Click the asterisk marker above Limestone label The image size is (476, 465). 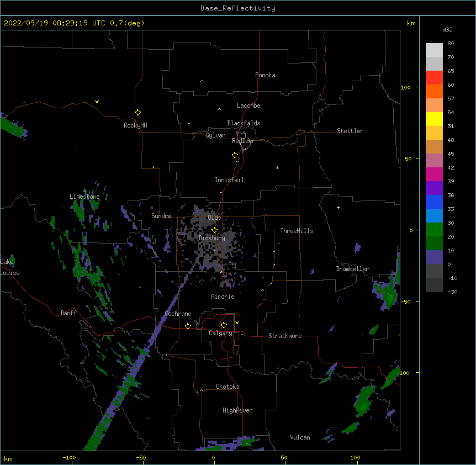pos(85,191)
